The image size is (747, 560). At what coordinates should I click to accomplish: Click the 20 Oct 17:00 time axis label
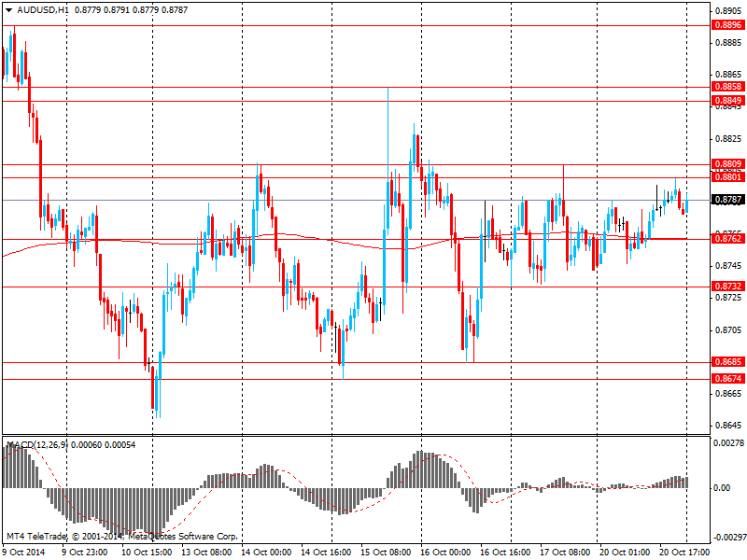click(x=684, y=552)
